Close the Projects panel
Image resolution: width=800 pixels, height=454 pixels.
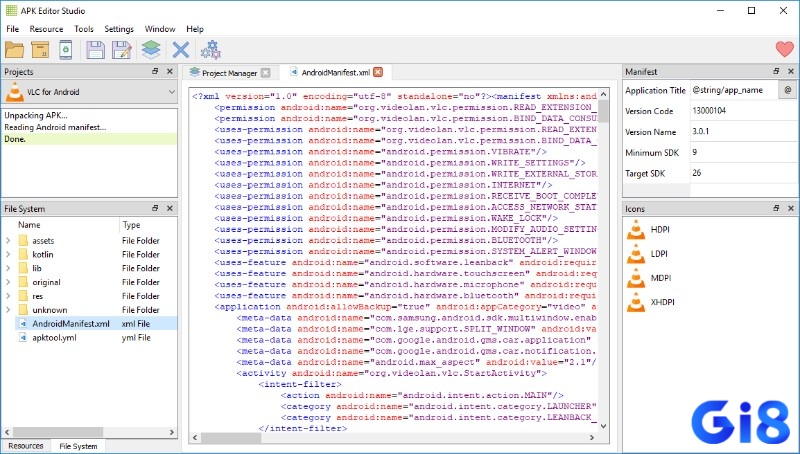(170, 71)
